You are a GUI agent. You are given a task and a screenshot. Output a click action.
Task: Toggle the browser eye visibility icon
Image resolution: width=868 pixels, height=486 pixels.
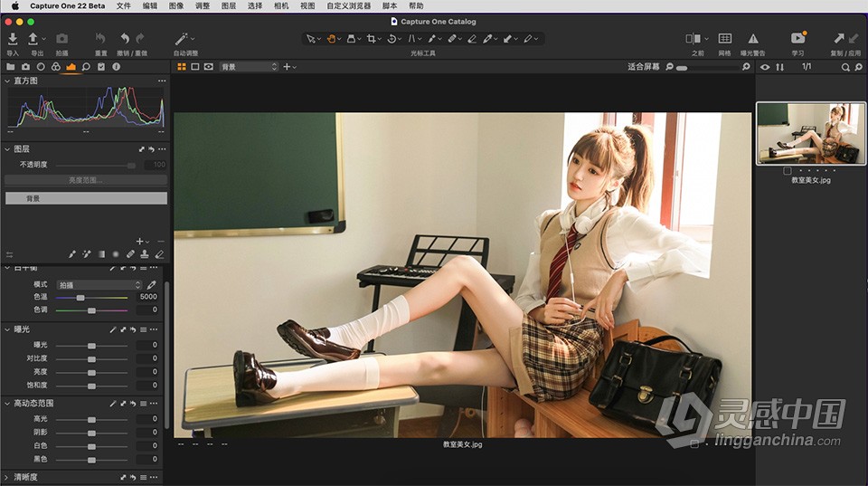pos(765,67)
